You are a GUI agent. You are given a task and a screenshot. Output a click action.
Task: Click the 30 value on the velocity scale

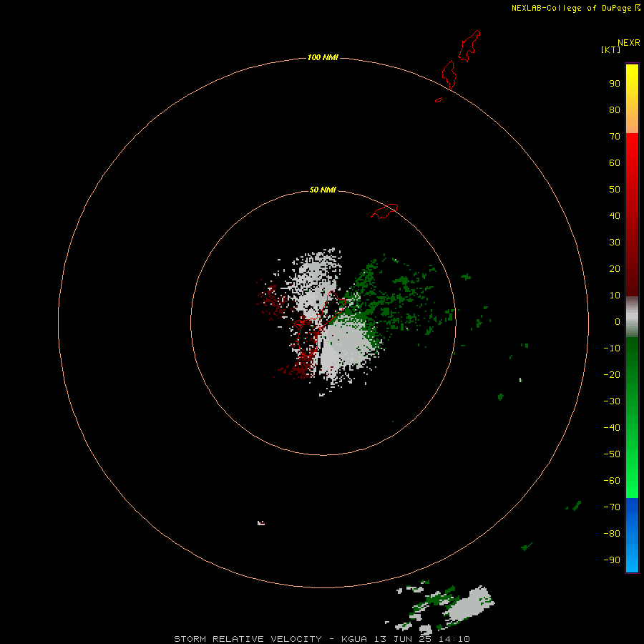tap(615, 243)
